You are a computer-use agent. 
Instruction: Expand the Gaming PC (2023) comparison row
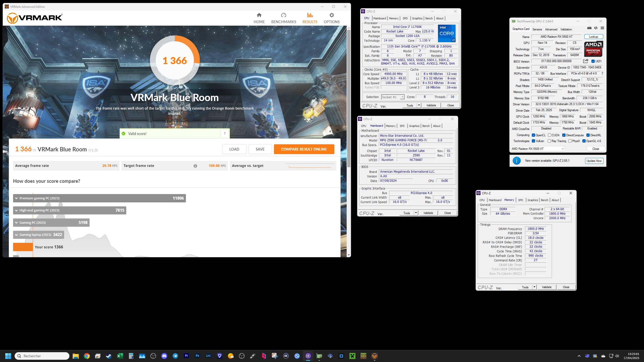click(x=51, y=222)
